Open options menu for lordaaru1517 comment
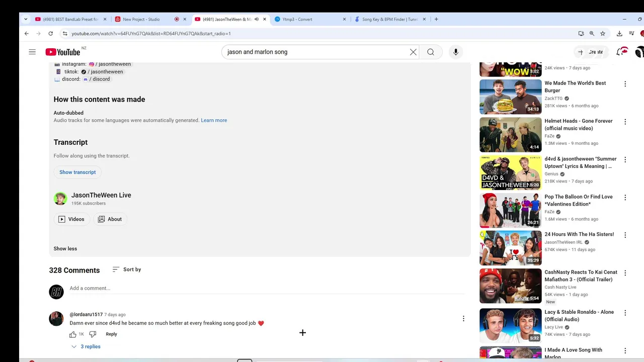 coord(463,318)
